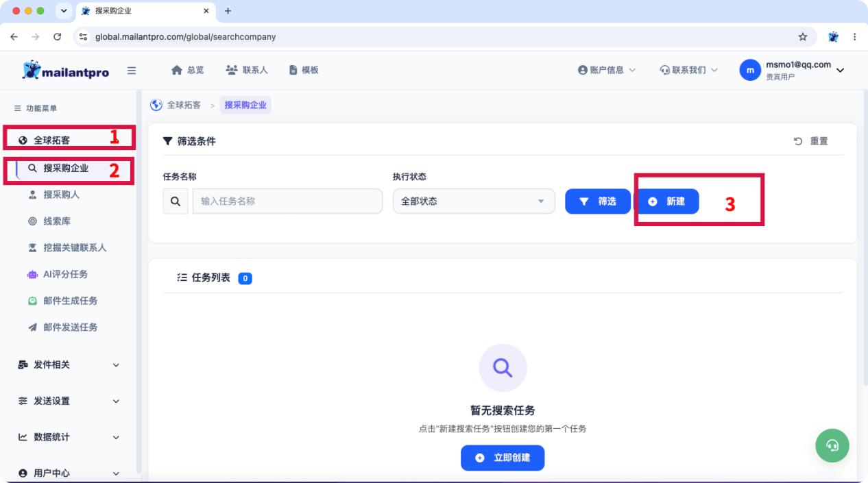Viewport: 868px width, 483px height.
Task: Expand 发件相关 section
Action: pos(69,365)
